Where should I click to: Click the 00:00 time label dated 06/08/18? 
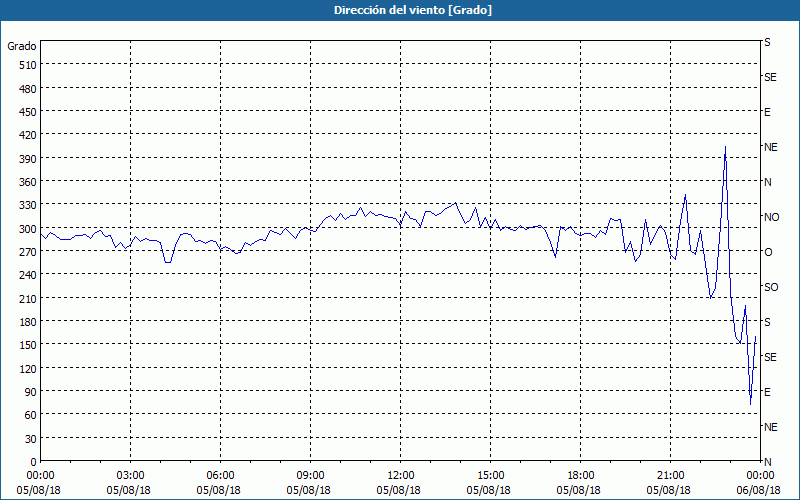click(x=760, y=476)
